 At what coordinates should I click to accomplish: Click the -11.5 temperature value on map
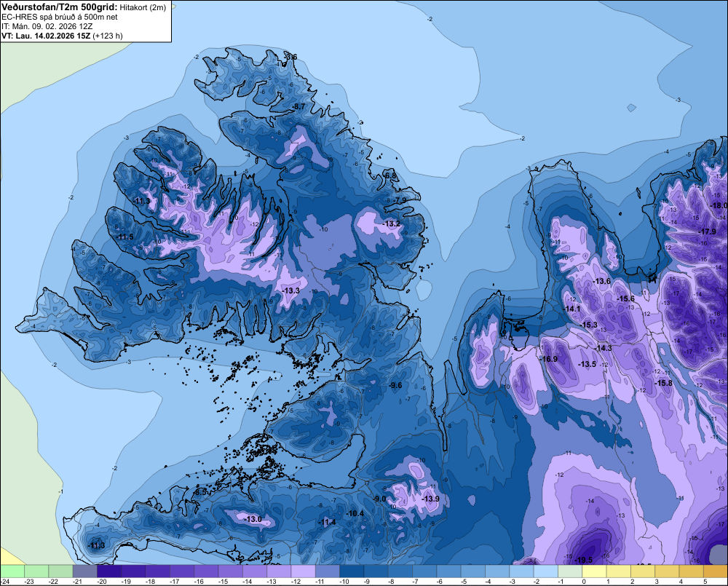click(x=124, y=237)
